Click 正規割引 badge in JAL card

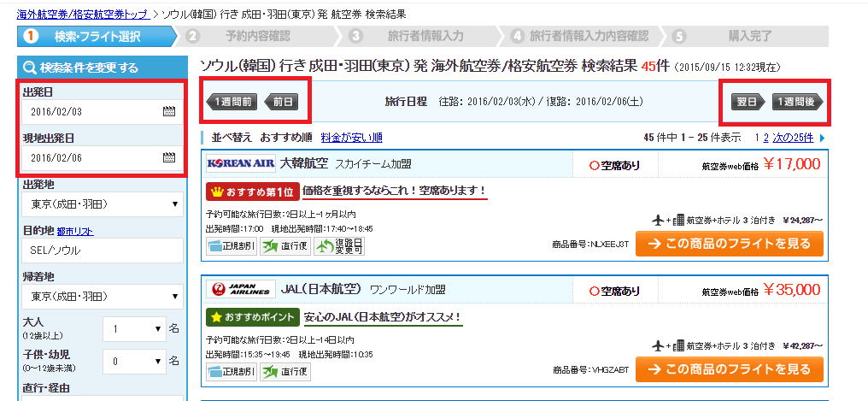coord(231,371)
